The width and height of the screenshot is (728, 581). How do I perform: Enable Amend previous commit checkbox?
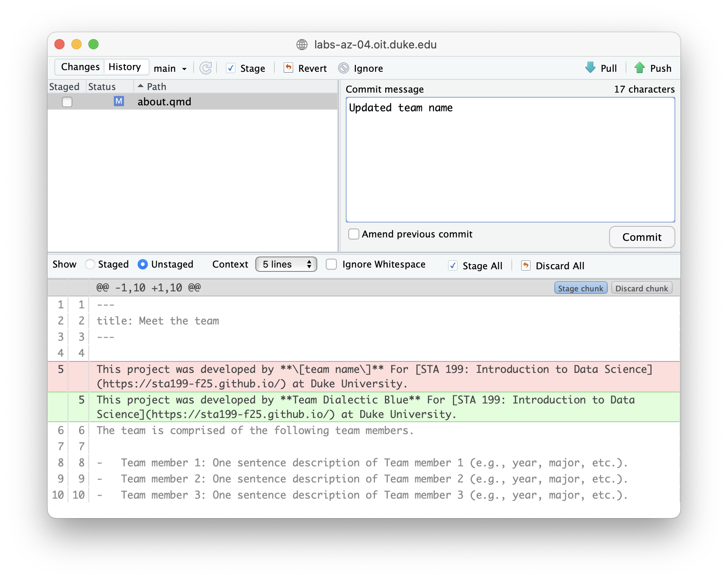(354, 234)
